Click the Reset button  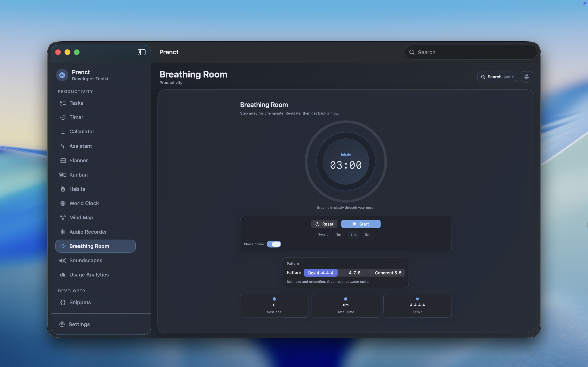point(324,224)
